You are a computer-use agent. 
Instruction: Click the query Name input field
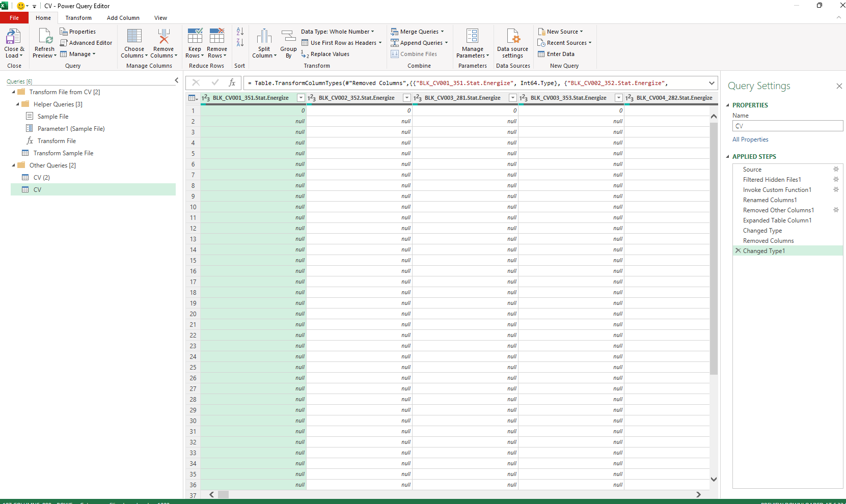click(787, 126)
